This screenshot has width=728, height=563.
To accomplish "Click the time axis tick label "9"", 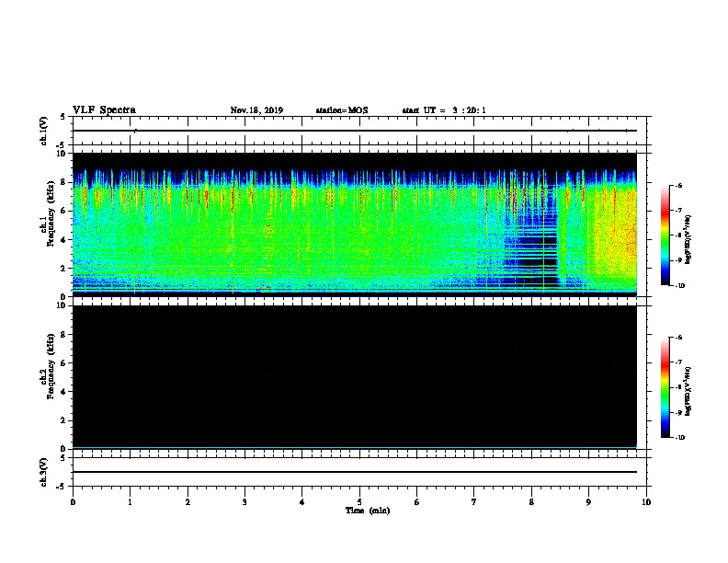I will click(588, 502).
